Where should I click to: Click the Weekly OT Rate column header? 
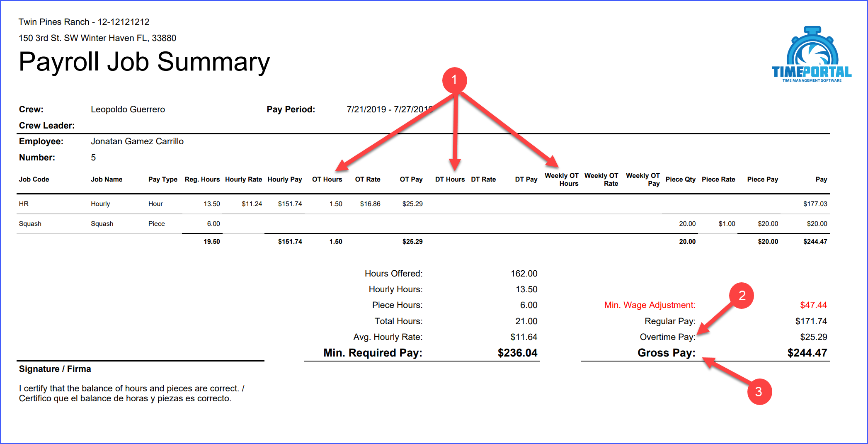pyautogui.click(x=601, y=180)
